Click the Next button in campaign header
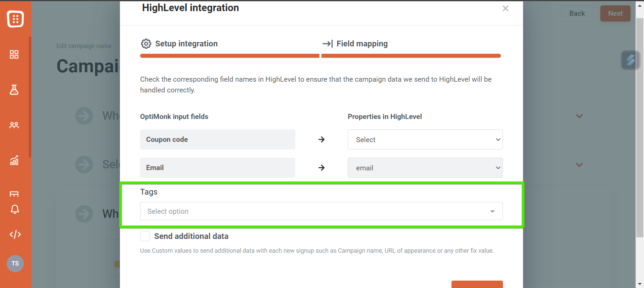This screenshot has width=644, height=288. click(x=615, y=13)
